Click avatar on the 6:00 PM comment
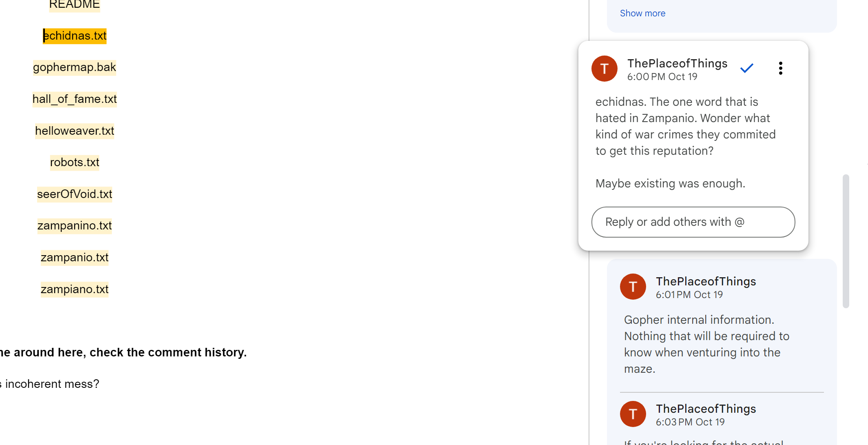 tap(604, 69)
